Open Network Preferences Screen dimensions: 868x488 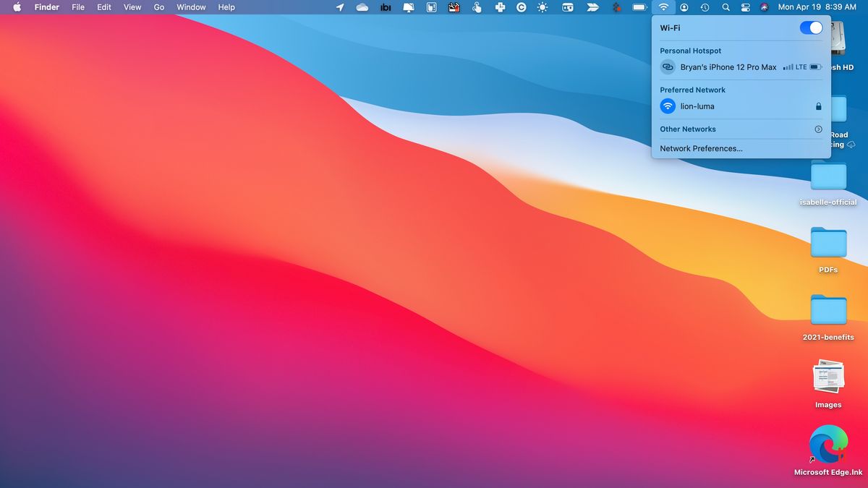coord(700,148)
